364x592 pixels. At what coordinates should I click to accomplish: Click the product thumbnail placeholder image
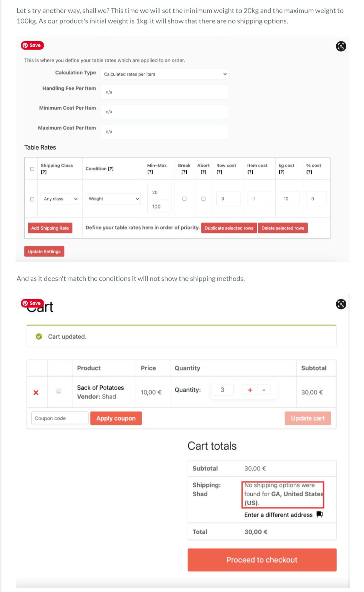(x=59, y=391)
